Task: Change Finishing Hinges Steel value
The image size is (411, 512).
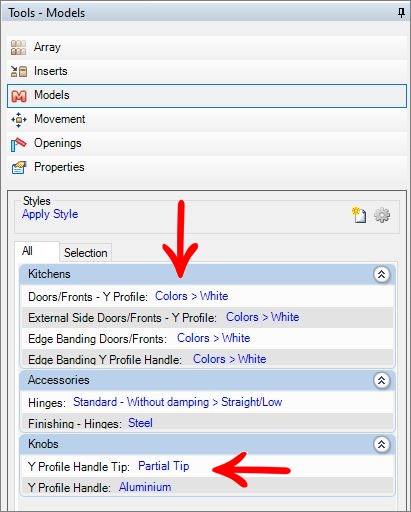Action: click(x=140, y=423)
